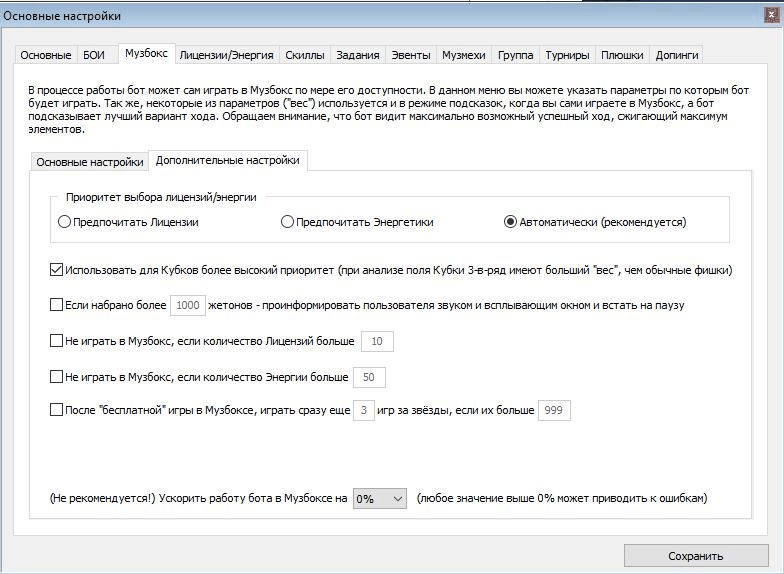The height and width of the screenshot is (574, 784).
Task: Switch to the Эвенты tab
Action: point(410,55)
